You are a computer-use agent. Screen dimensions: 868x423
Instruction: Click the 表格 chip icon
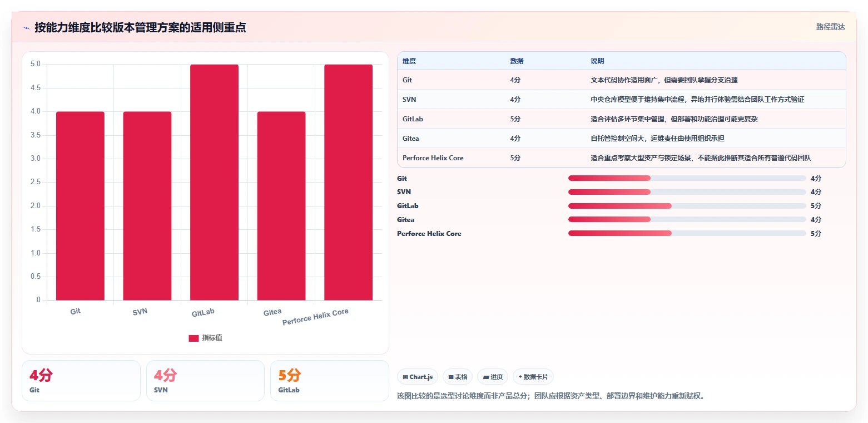coord(451,377)
